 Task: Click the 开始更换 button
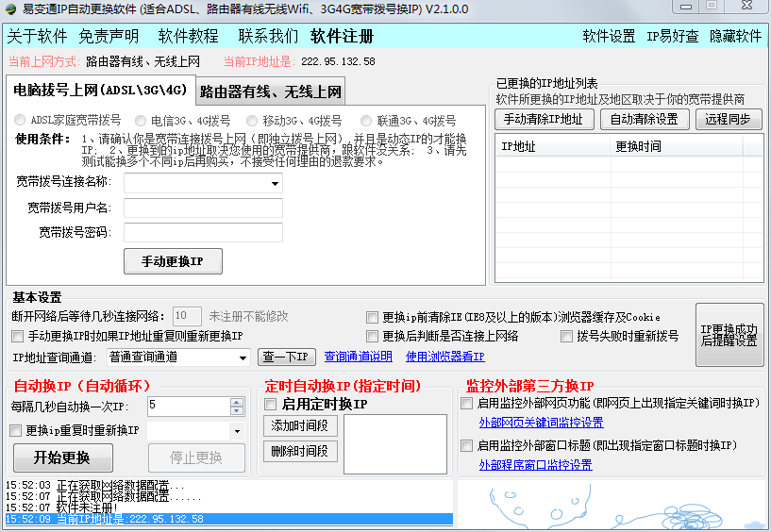[x=63, y=457]
